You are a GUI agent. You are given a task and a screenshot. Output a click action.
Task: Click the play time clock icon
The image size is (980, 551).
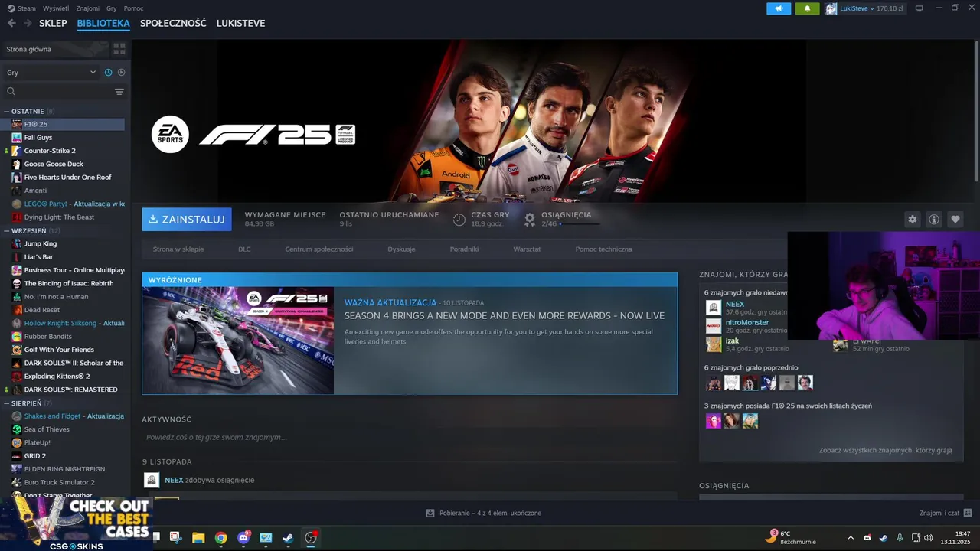[x=459, y=220]
